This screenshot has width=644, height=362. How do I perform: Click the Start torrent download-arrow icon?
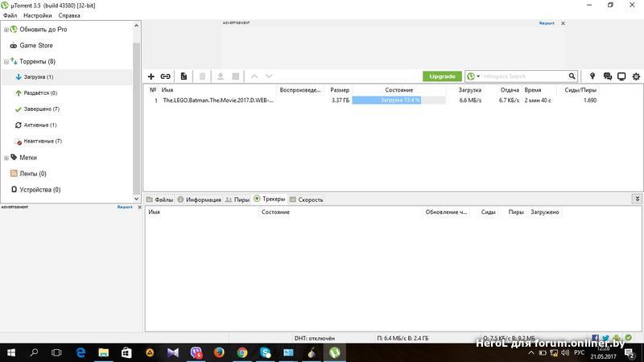tap(221, 76)
